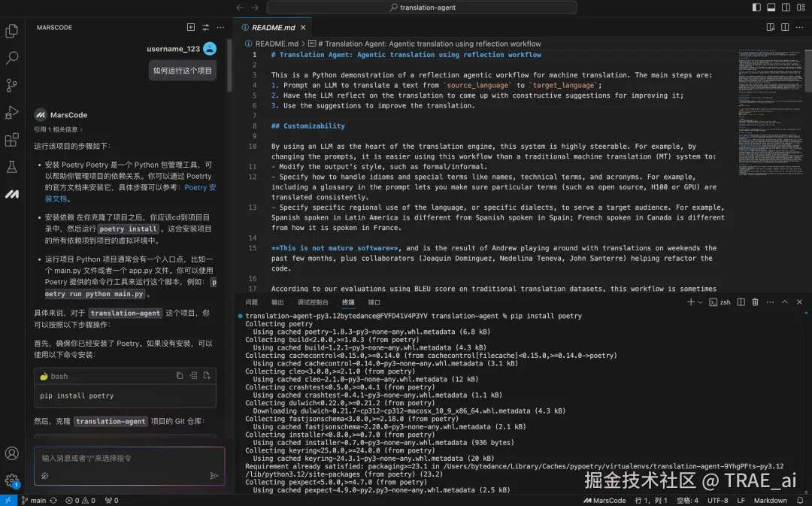
Task: Open Run and Debug view
Action: 11,112
